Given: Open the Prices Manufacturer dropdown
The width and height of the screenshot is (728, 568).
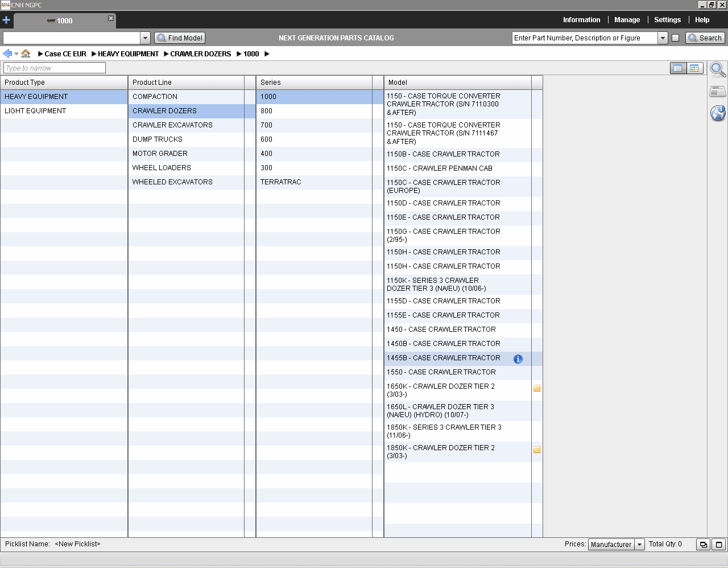Looking at the screenshot, I should 639,545.
